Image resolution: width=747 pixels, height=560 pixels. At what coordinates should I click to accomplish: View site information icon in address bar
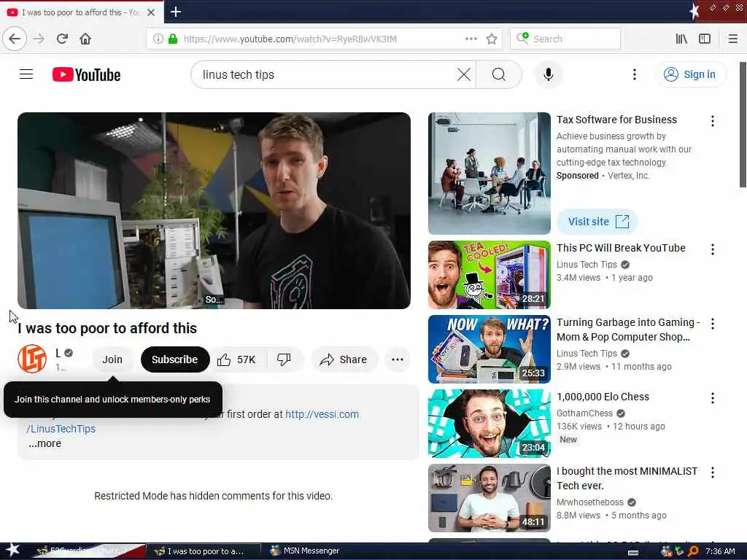click(158, 39)
